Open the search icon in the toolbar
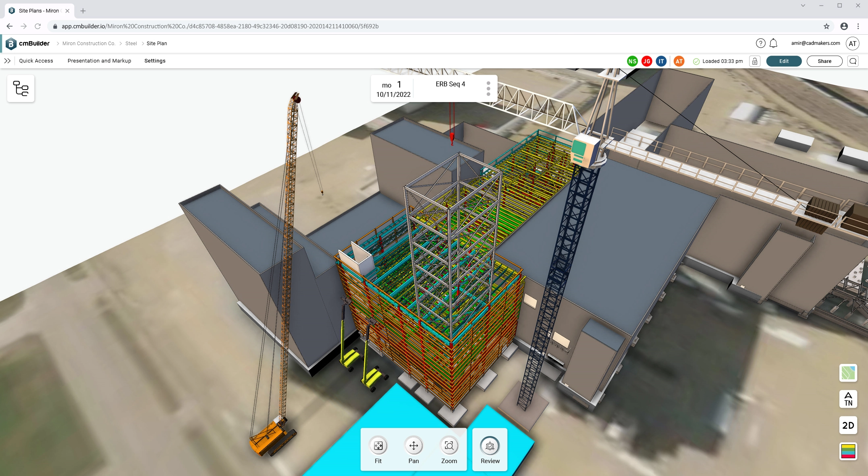The width and height of the screenshot is (868, 476). [853, 61]
